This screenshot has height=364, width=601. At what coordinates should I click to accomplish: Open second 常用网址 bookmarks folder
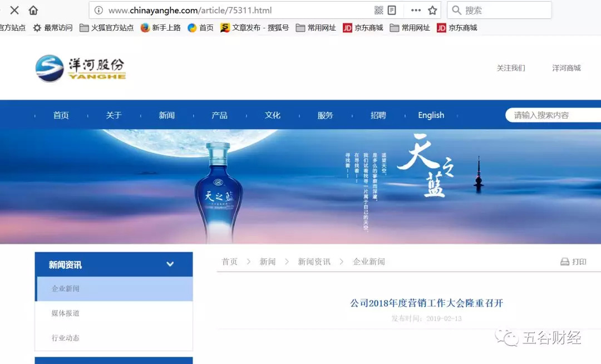[410, 28]
